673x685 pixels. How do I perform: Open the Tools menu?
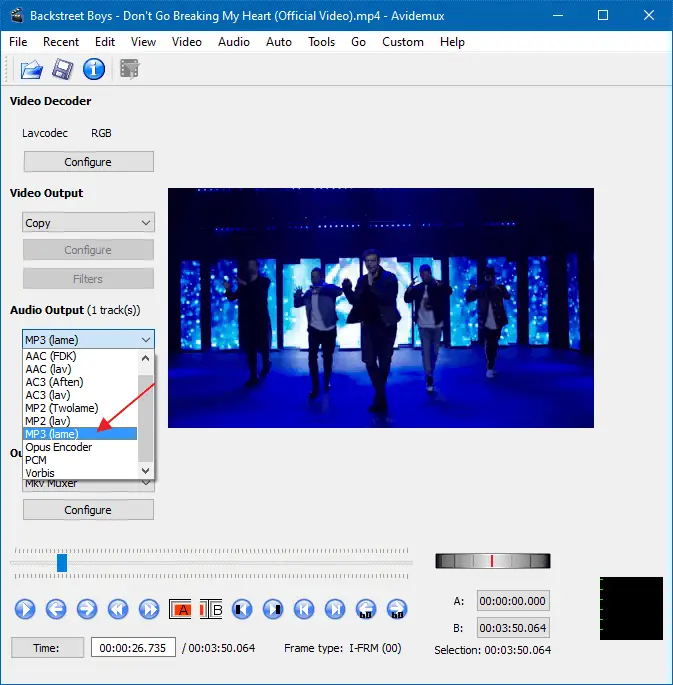pyautogui.click(x=321, y=42)
